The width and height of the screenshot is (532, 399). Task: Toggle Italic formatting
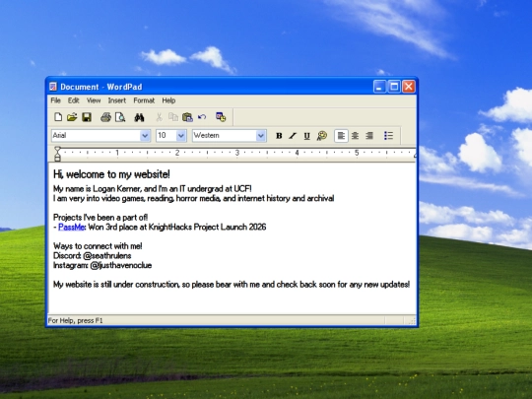[293, 136]
